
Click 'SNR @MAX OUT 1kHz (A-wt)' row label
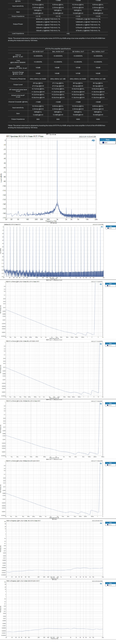(18, 68)
